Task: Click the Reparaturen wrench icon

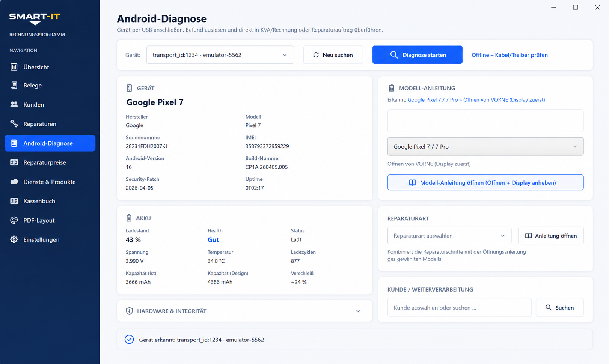Action: point(14,123)
